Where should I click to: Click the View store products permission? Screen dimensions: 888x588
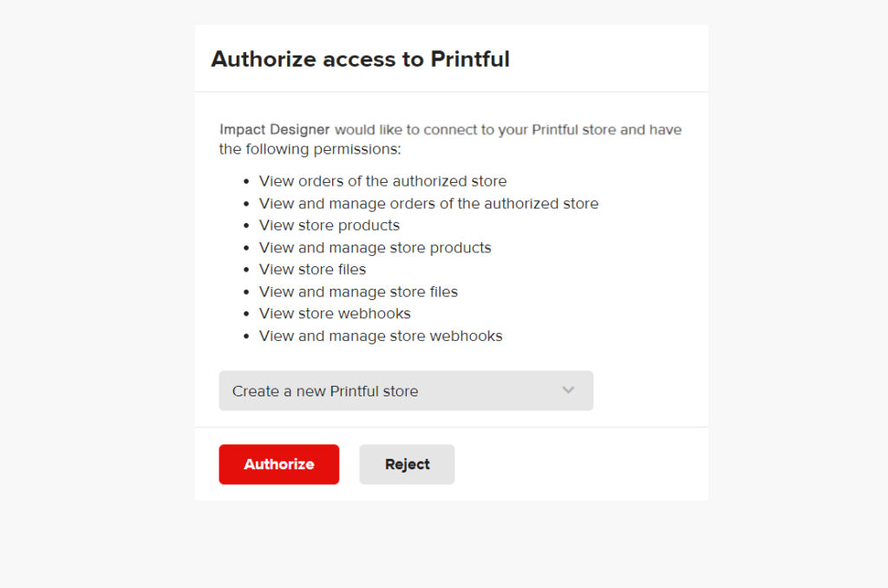click(329, 225)
